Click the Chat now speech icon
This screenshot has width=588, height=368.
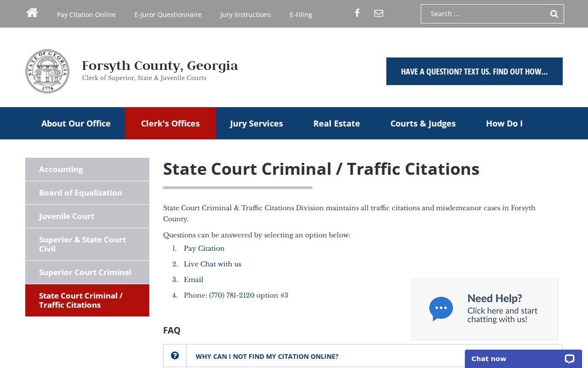[x=570, y=359]
